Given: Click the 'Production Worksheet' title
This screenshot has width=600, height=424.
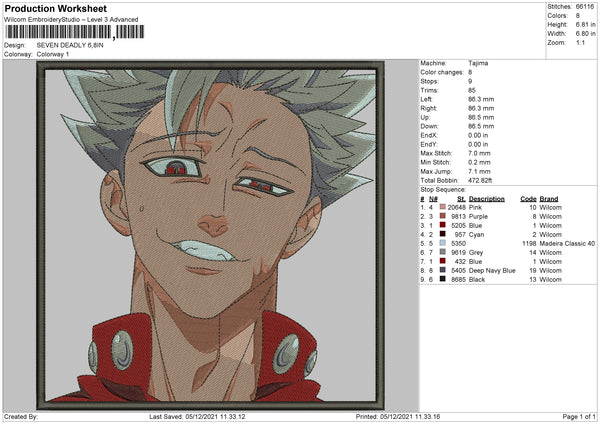Looking at the screenshot, I should pos(55,8).
